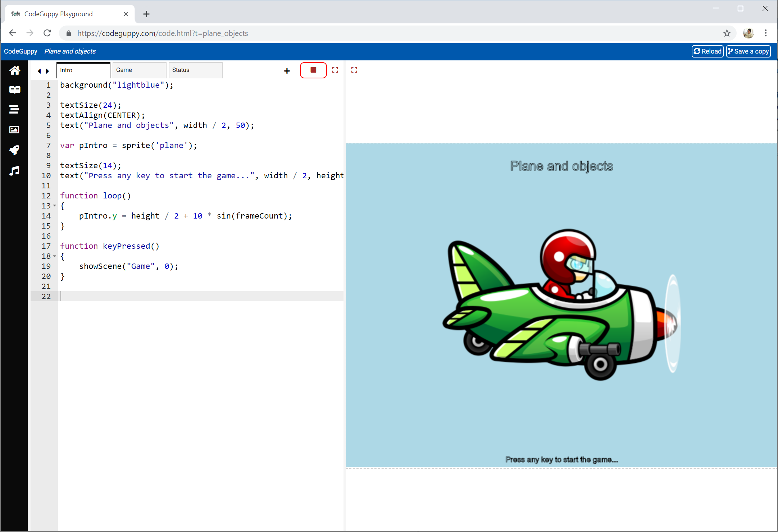Viewport: 778px width, 532px height.
Task: Open the book tutorials sidebar icon
Action: tap(14, 90)
